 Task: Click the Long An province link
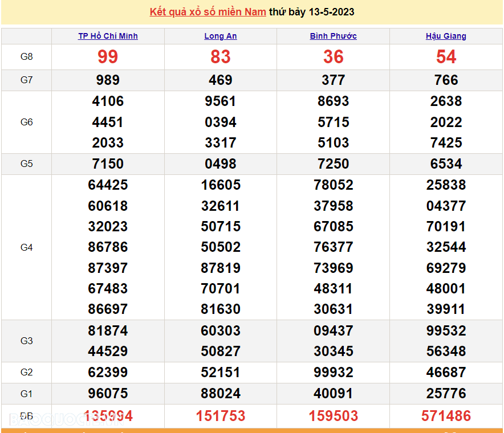click(221, 36)
